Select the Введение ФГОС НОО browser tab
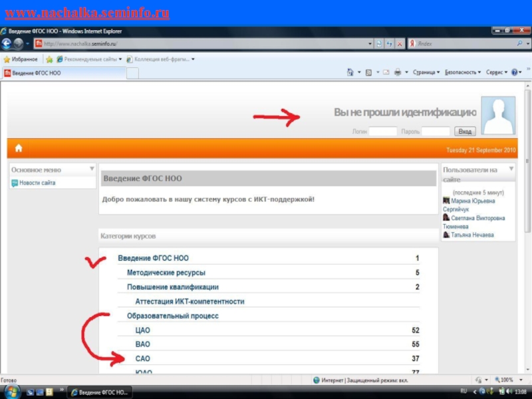This screenshot has height=399, width=532. click(64, 73)
